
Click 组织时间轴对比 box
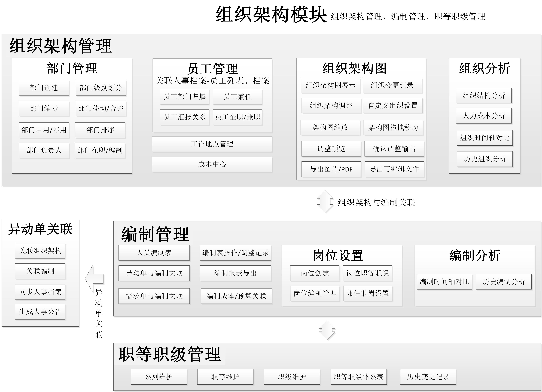[x=485, y=138]
